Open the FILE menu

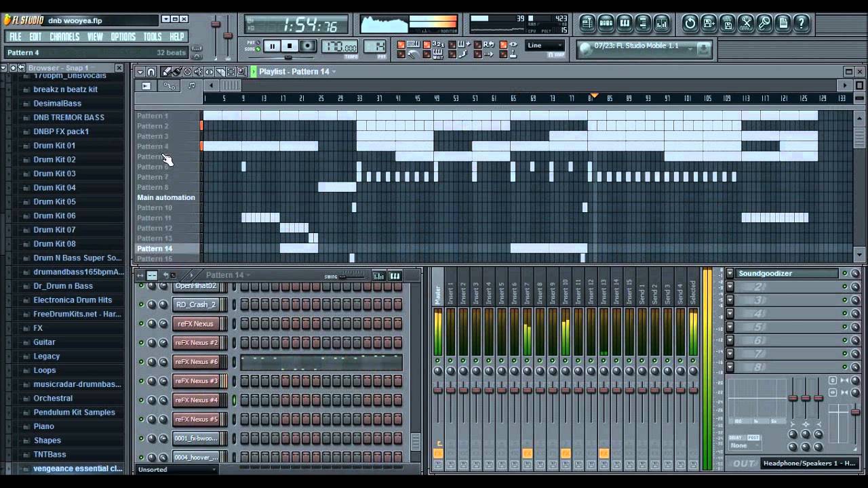15,37
